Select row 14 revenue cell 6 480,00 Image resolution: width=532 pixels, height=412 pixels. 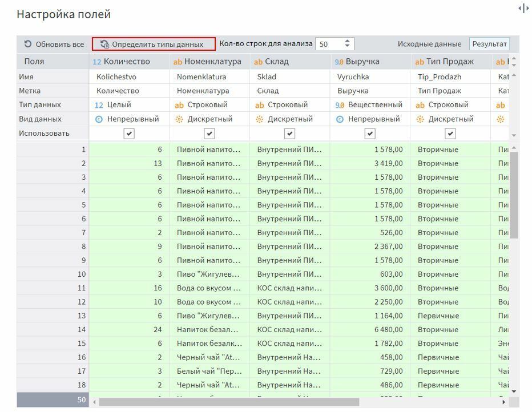[370, 330]
